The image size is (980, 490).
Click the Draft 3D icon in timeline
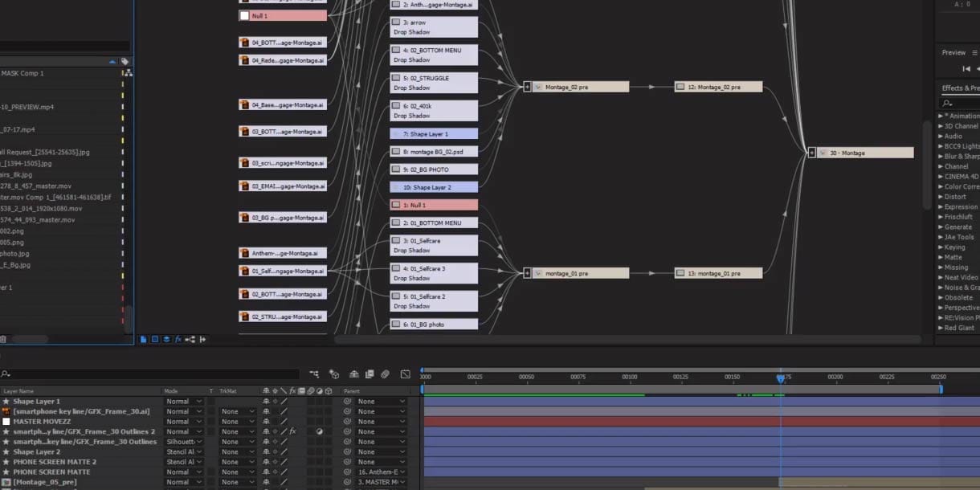[x=334, y=374]
